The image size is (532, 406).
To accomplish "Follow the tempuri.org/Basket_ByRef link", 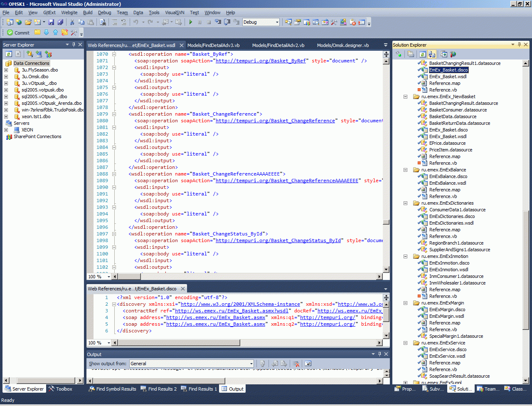I will tap(261, 61).
